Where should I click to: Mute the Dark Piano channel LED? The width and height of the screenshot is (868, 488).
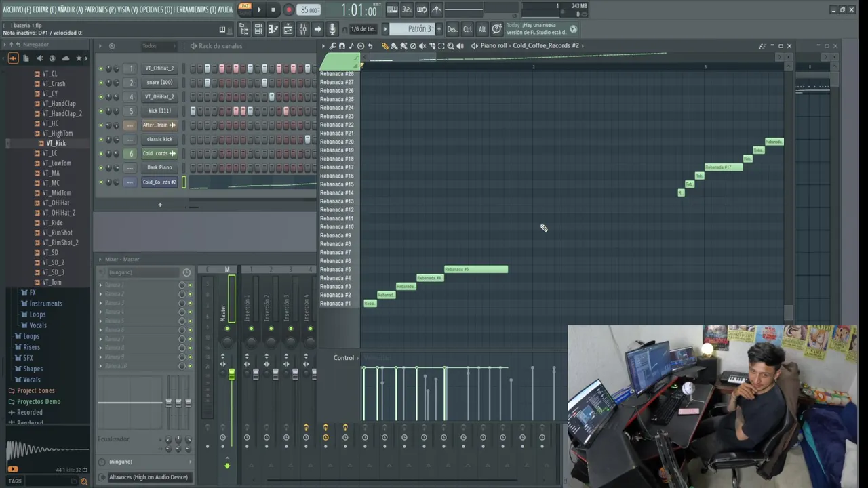(x=101, y=168)
